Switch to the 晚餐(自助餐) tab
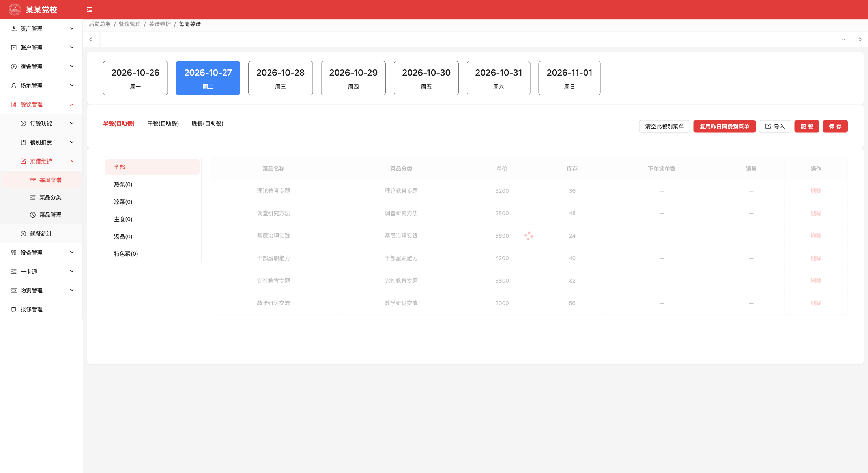 click(x=208, y=123)
